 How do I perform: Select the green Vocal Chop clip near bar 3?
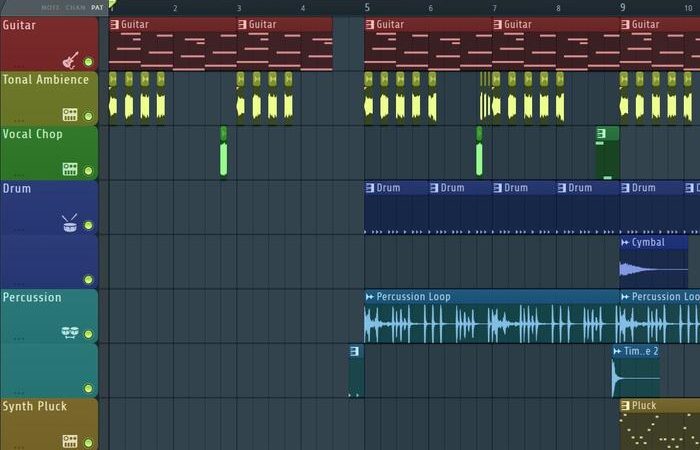point(223,156)
